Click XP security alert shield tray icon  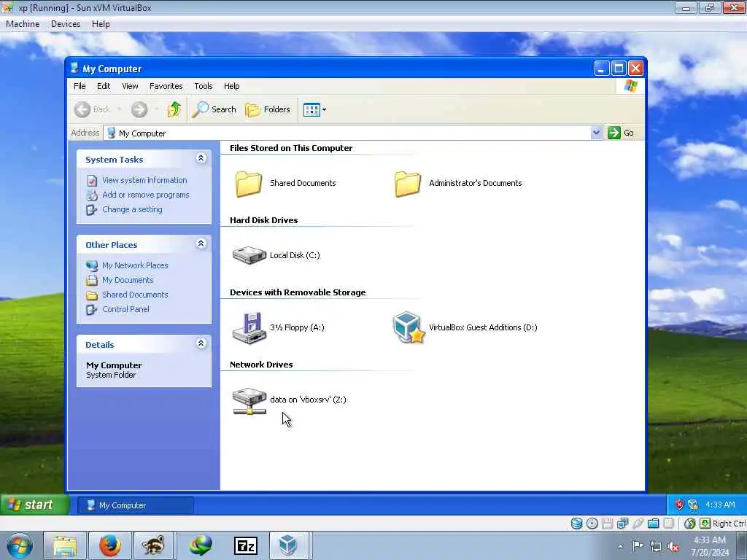pyautogui.click(x=680, y=505)
